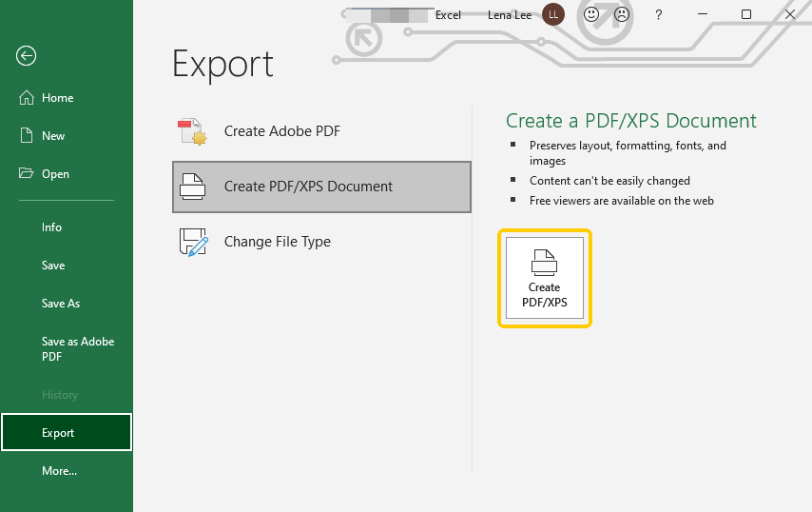The image size is (812, 512).
Task: Select the Create Adobe PDF option
Action: pos(321,131)
